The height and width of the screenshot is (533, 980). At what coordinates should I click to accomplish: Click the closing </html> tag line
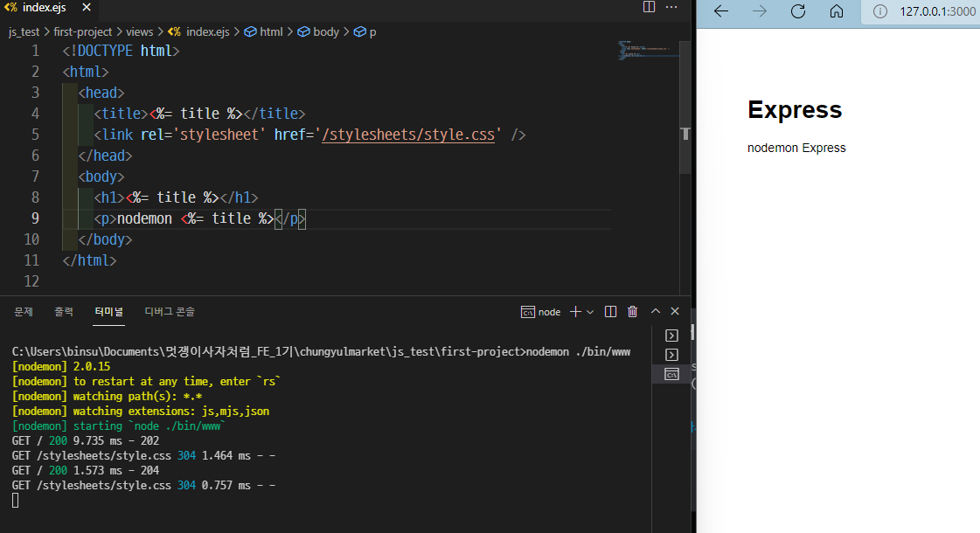pos(89,260)
